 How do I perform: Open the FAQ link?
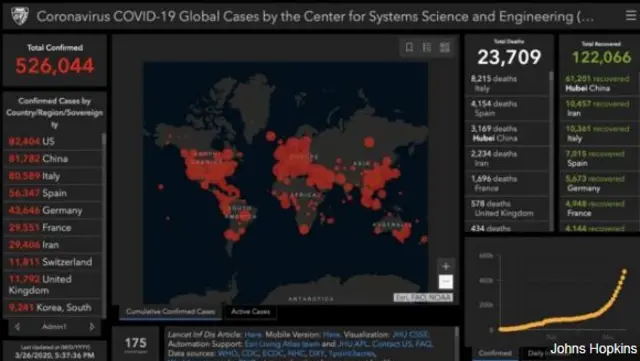click(424, 344)
